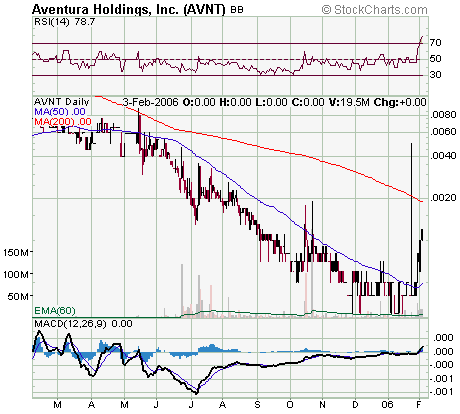
Task: Click the 'D' December marker on time axis
Action: coord(355,405)
